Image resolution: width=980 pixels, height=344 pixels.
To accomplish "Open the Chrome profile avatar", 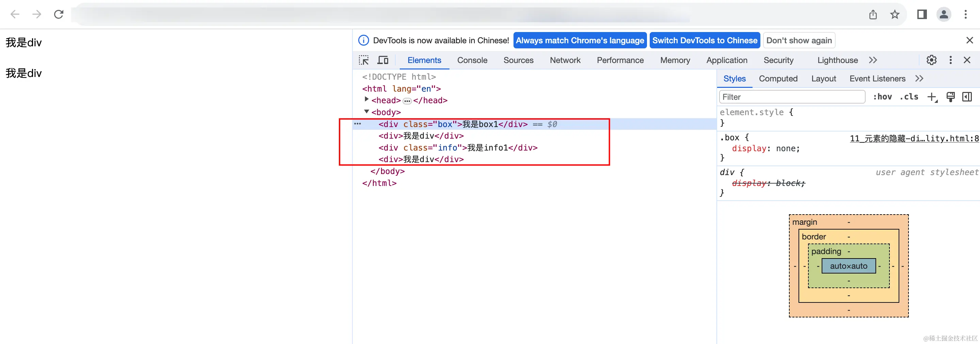I will pyautogui.click(x=944, y=14).
